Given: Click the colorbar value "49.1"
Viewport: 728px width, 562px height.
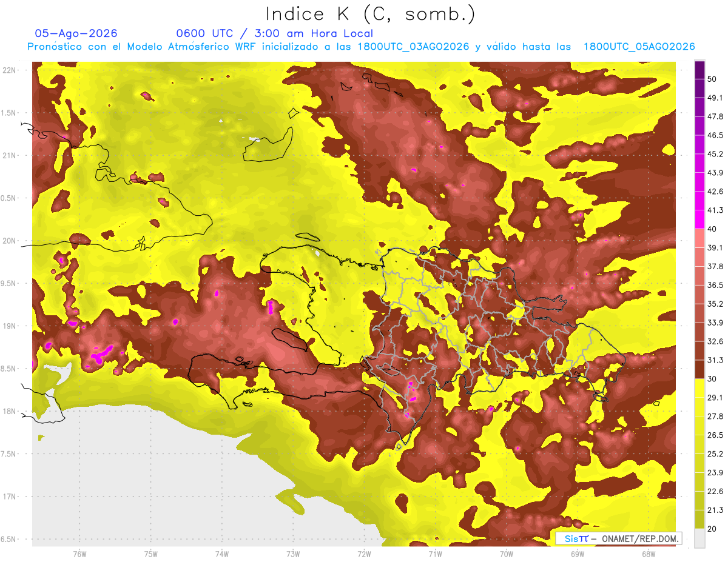Looking at the screenshot, I should 715,98.
